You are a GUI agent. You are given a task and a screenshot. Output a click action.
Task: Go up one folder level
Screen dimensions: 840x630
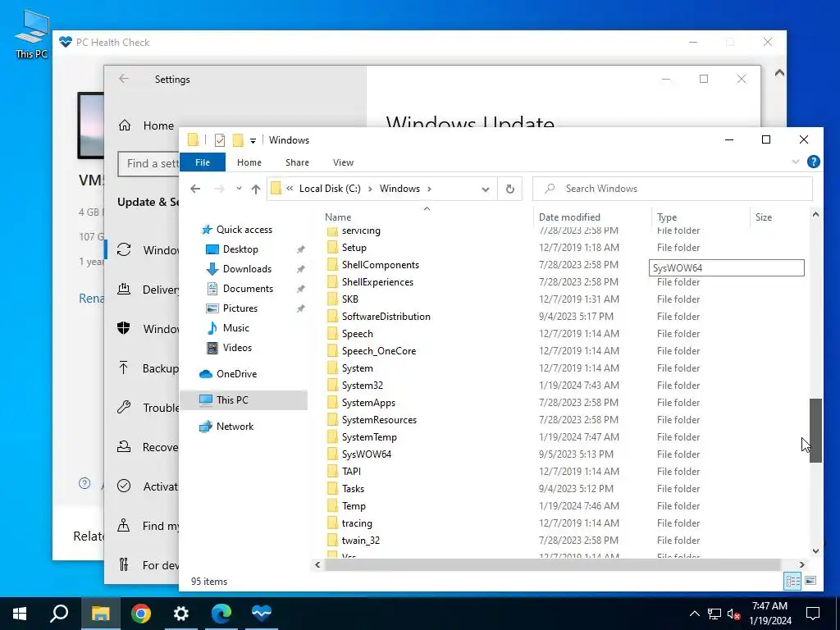tap(256, 189)
